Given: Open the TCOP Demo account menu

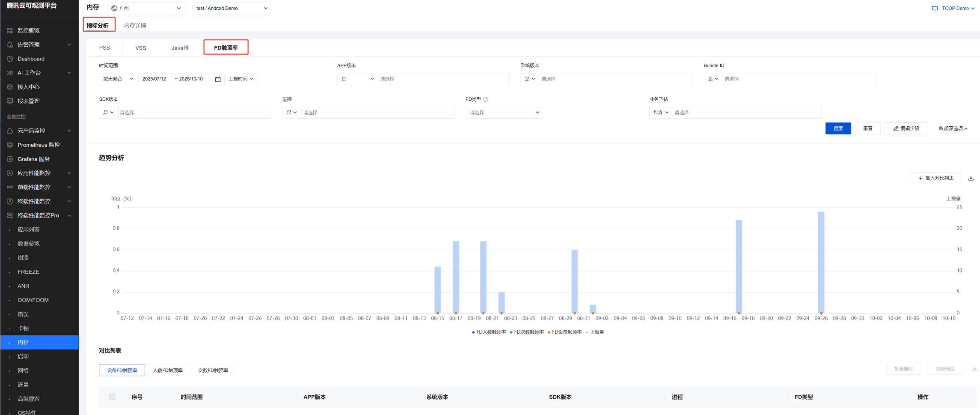Looking at the screenshot, I should click(x=953, y=8).
